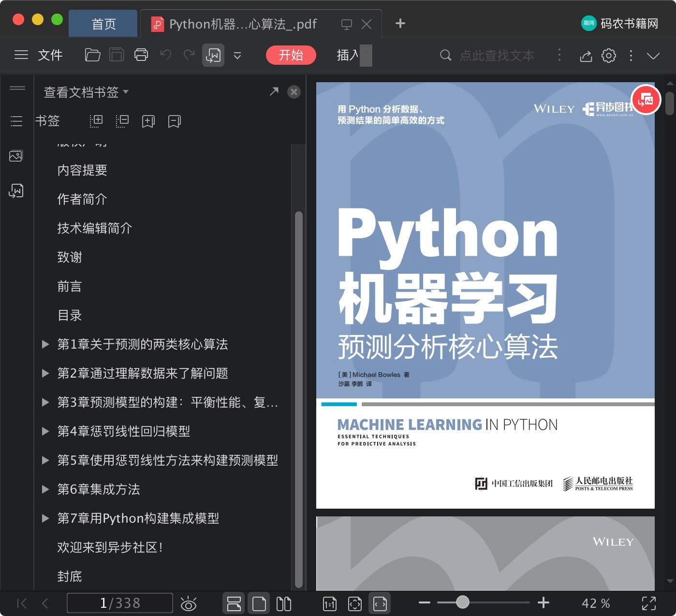Expand 第7章用Python构建集成模型
The width and height of the screenshot is (676, 616).
(45, 518)
